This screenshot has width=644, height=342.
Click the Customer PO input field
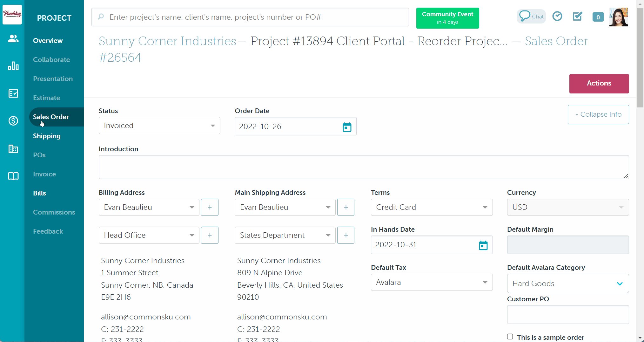567,315
